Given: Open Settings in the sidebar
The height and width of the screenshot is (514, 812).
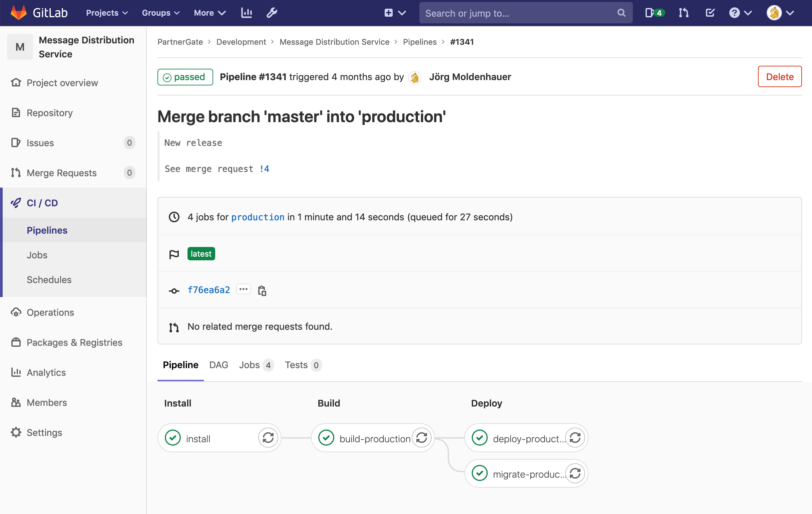Looking at the screenshot, I should click(x=44, y=432).
